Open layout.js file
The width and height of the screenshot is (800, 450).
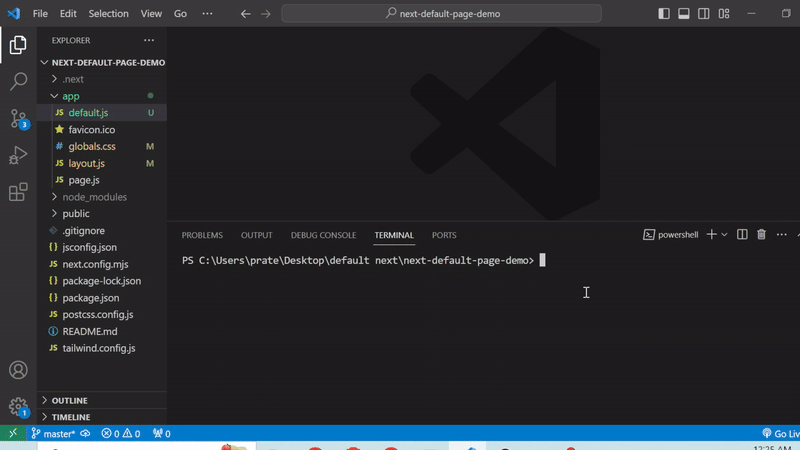click(x=102, y=163)
